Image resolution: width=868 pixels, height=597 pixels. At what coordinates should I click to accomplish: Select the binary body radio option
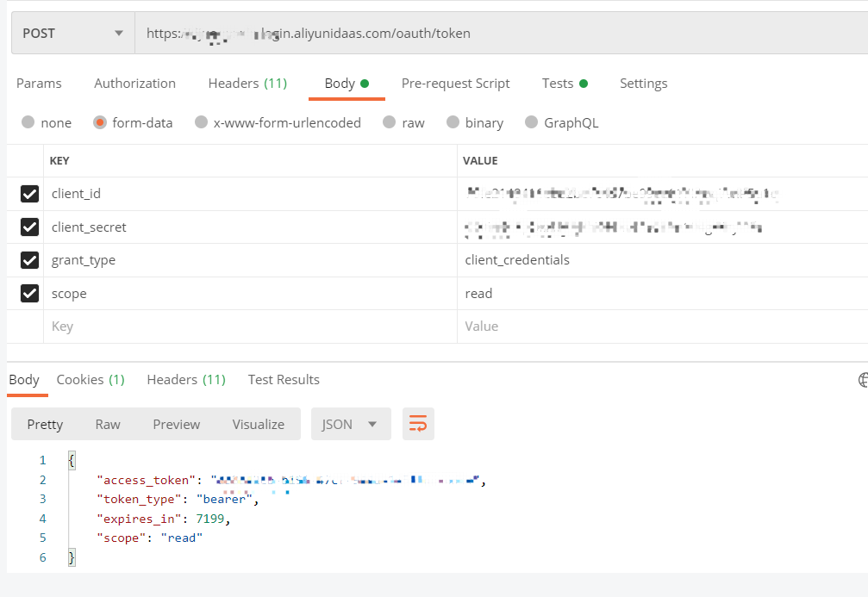(453, 122)
